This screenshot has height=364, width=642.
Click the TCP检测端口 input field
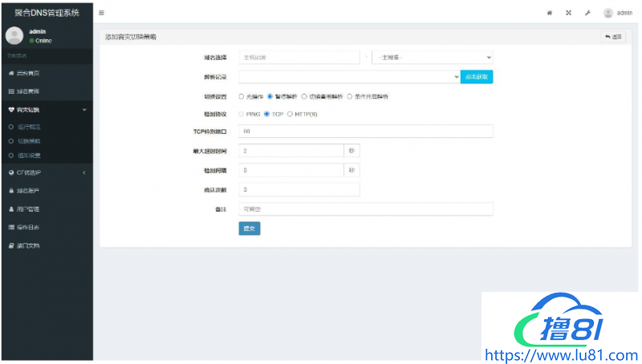pyautogui.click(x=365, y=131)
